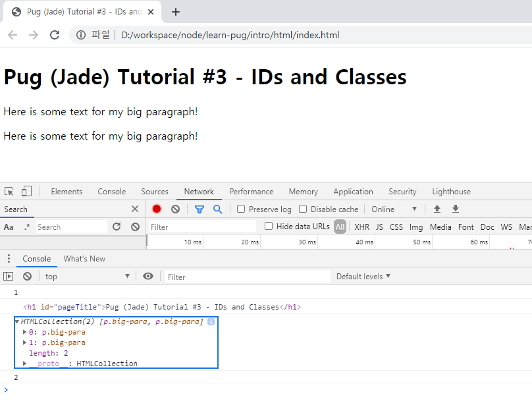Clear the console output
The image size is (532, 409).
(x=28, y=277)
